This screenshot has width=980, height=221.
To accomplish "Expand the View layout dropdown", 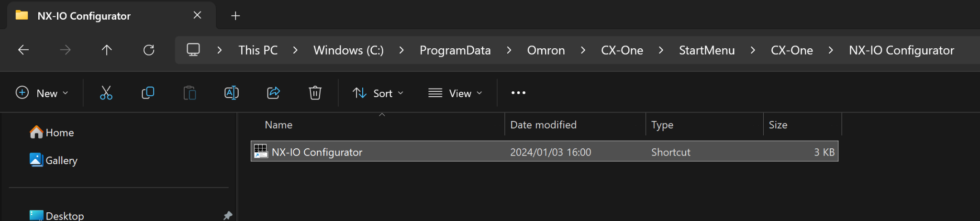I will pos(455,93).
